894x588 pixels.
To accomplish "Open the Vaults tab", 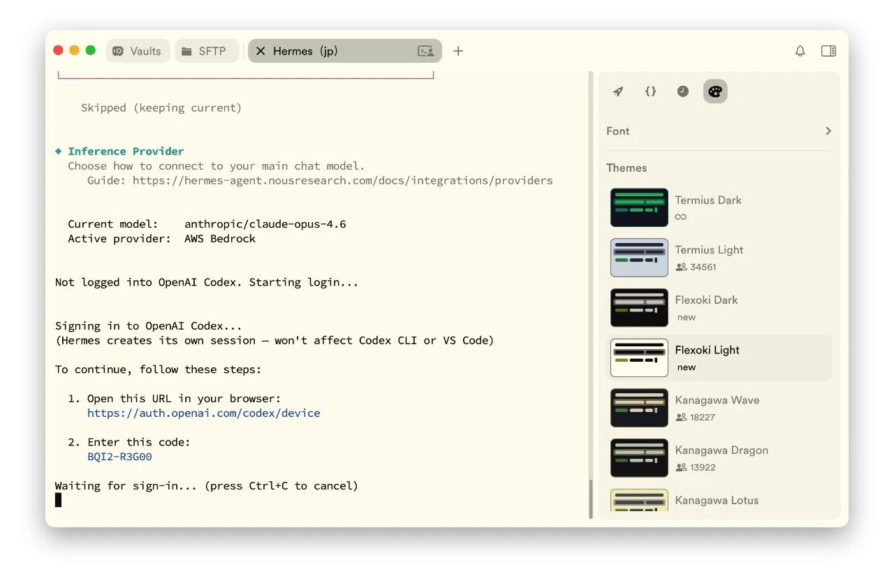I will point(138,51).
